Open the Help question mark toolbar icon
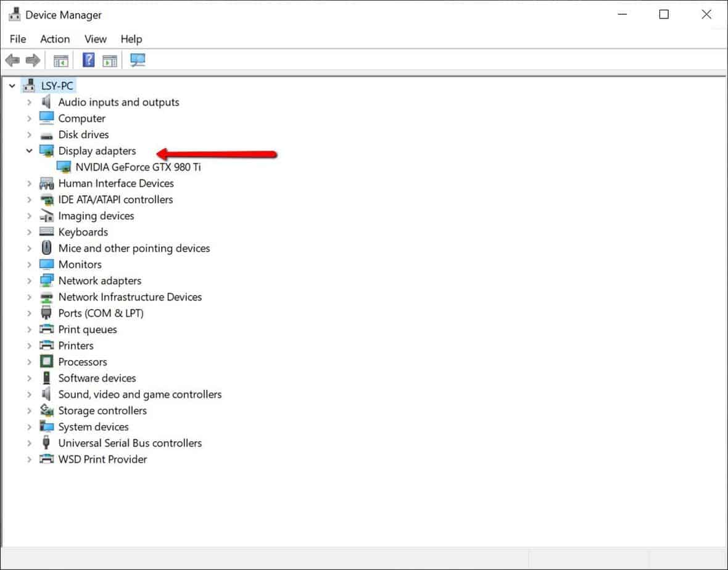 [89, 60]
